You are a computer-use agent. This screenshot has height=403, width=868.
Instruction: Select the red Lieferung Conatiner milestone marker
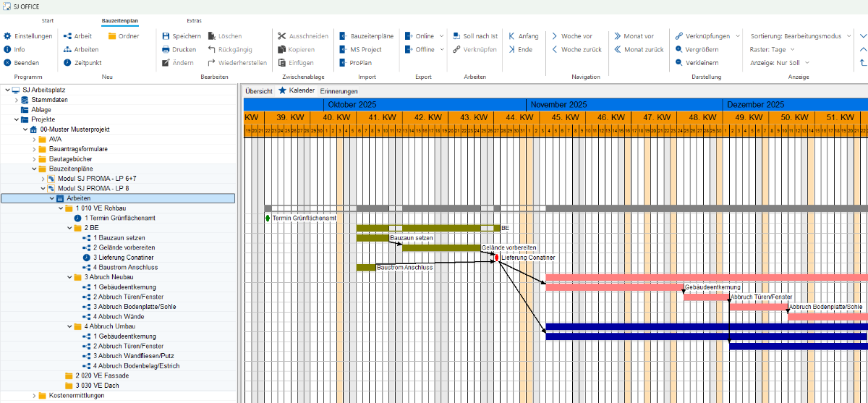[496, 258]
